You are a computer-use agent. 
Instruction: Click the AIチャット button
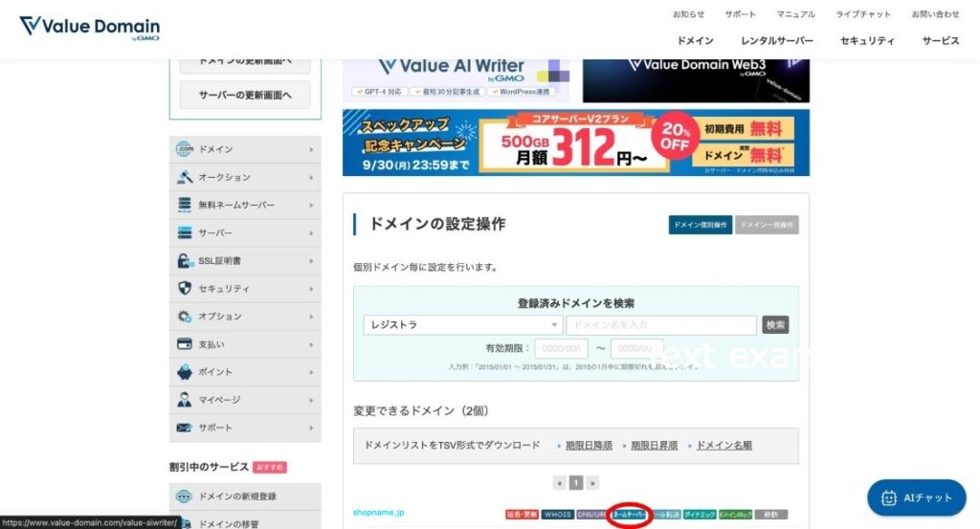click(916, 497)
